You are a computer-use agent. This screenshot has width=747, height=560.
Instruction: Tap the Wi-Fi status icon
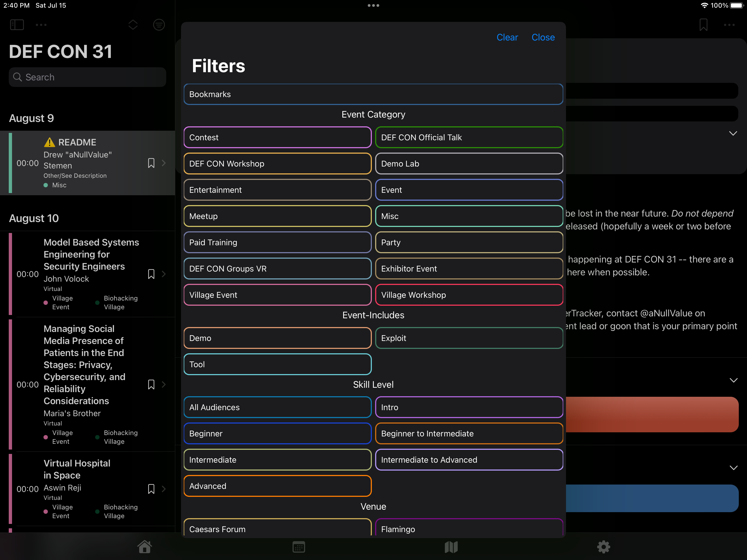click(704, 5)
